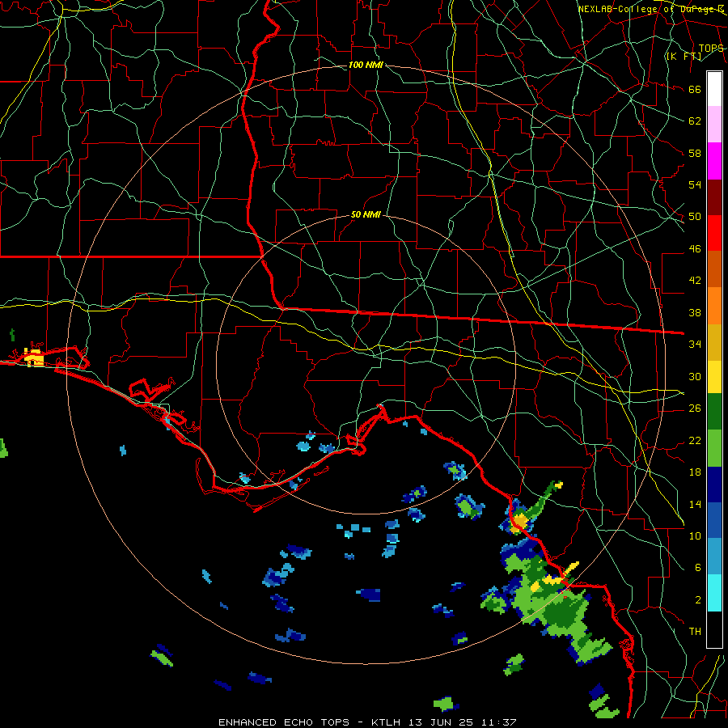This screenshot has width=728, height=728.
Task: Click the '13 JUN 25' date text
Action: (441, 722)
